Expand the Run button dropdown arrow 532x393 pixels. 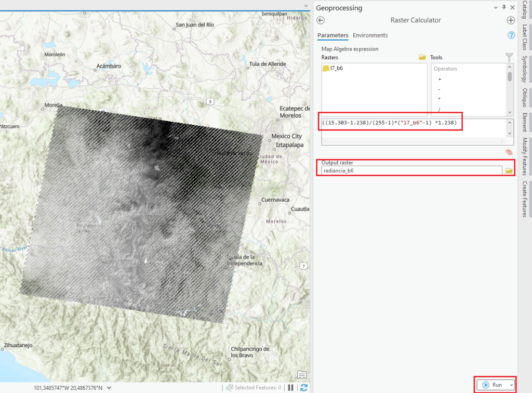(x=512, y=385)
